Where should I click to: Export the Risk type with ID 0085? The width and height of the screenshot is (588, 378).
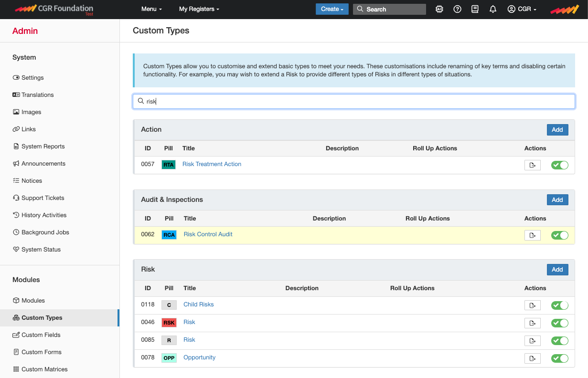(x=532, y=341)
